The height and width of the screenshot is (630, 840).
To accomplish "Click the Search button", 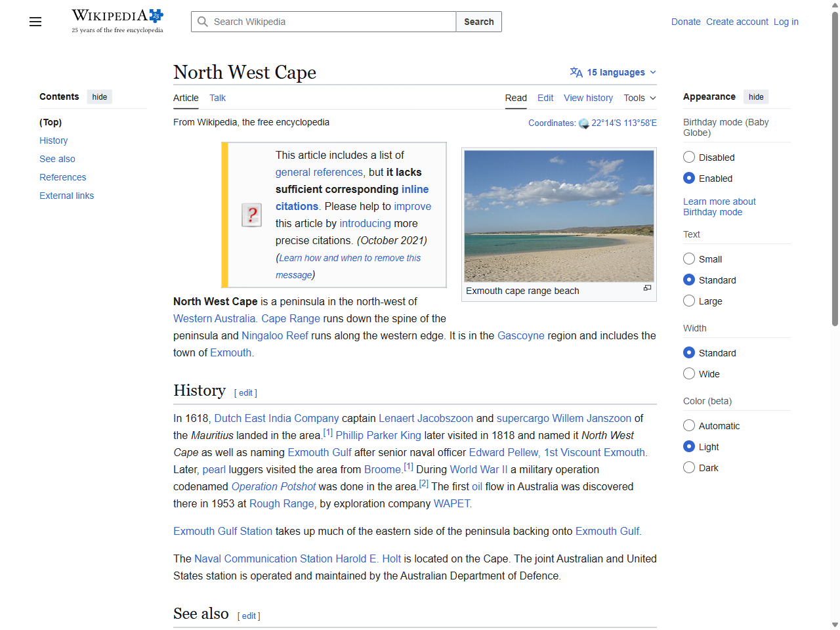I will pos(479,22).
